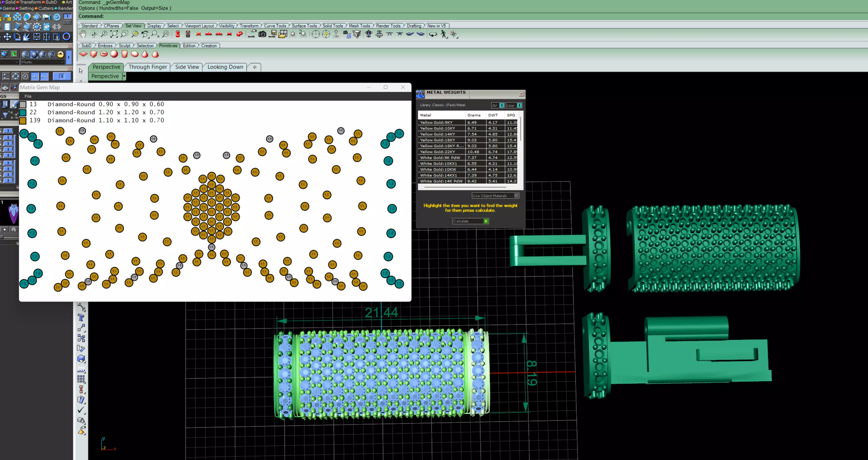Open the Perspective viewport dropdown arrow
Screen dimensions: 868x460
(x=124, y=76)
